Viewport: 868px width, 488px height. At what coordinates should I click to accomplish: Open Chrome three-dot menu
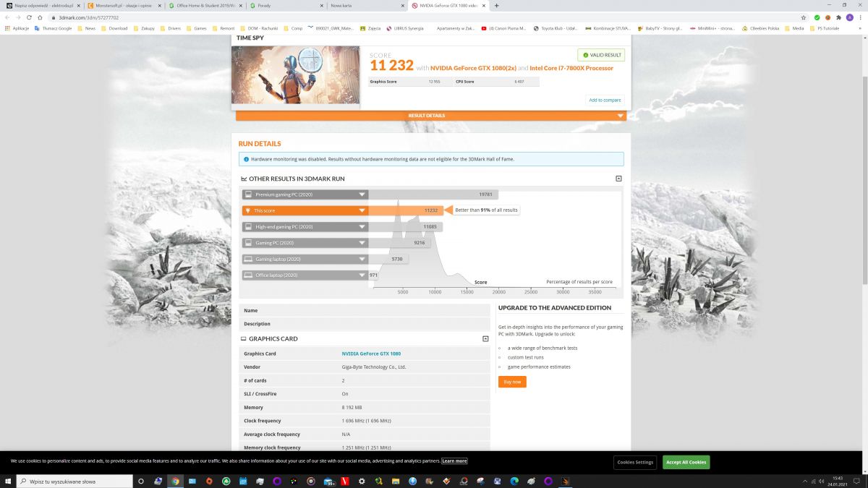coord(861,17)
